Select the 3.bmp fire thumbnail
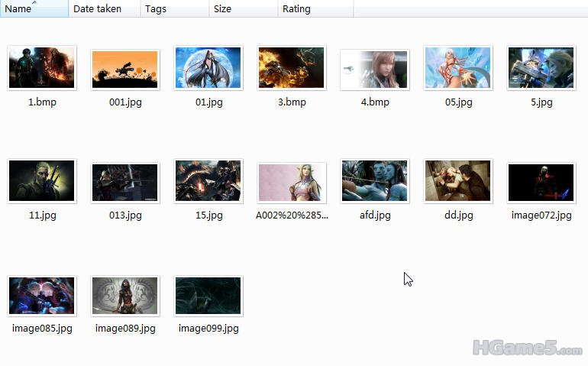Screen dimensions: 588x366 [x=292, y=67]
